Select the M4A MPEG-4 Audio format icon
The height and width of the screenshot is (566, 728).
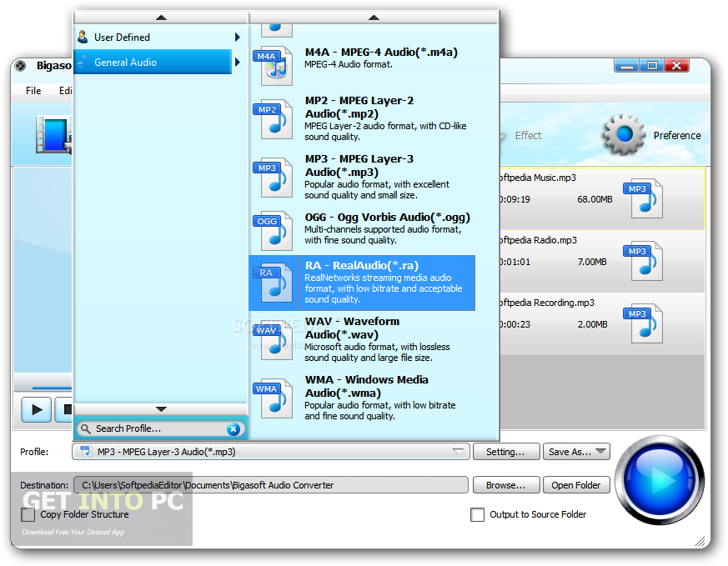click(x=274, y=65)
